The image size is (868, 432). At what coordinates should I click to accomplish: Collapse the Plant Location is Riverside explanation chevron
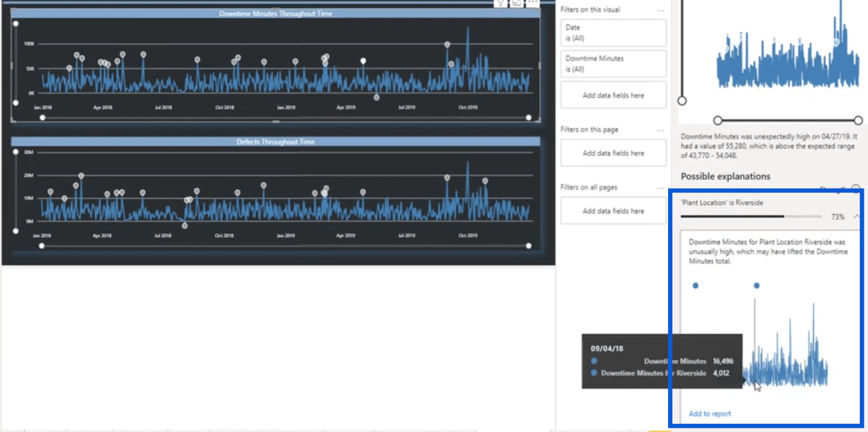[856, 216]
